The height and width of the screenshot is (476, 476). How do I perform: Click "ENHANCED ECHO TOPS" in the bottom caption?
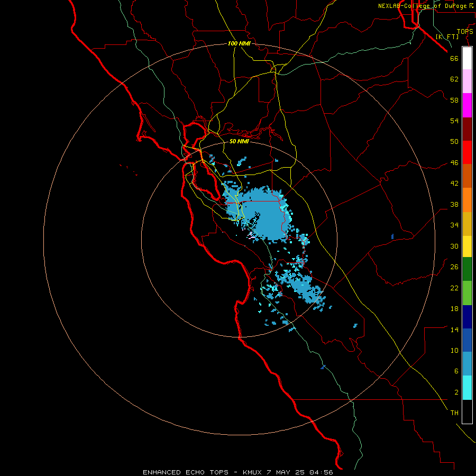tap(185, 472)
